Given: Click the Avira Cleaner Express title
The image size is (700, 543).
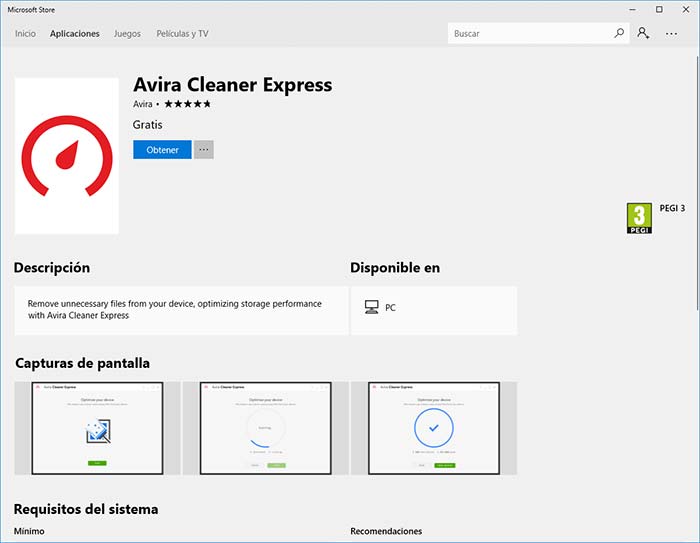Looking at the screenshot, I should click(x=233, y=85).
